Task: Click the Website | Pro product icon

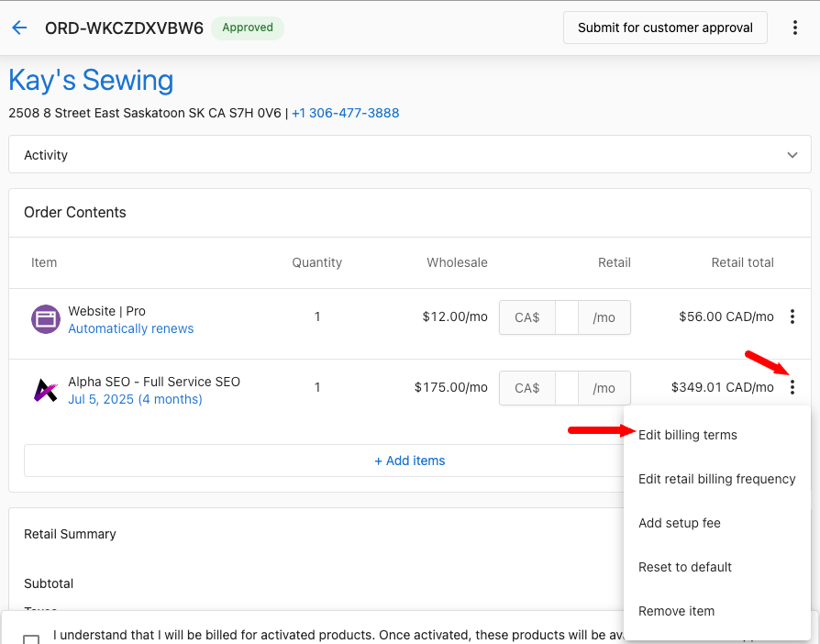Action: coord(46,318)
